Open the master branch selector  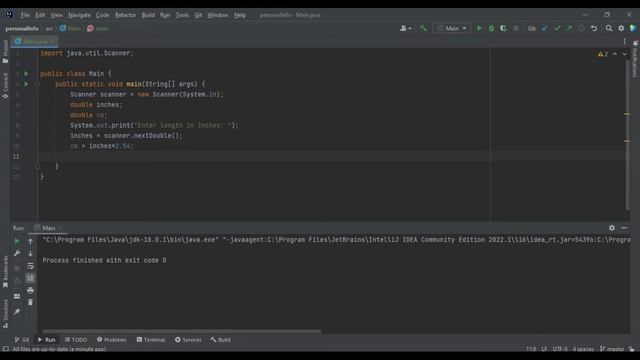pyautogui.click(x=612, y=349)
